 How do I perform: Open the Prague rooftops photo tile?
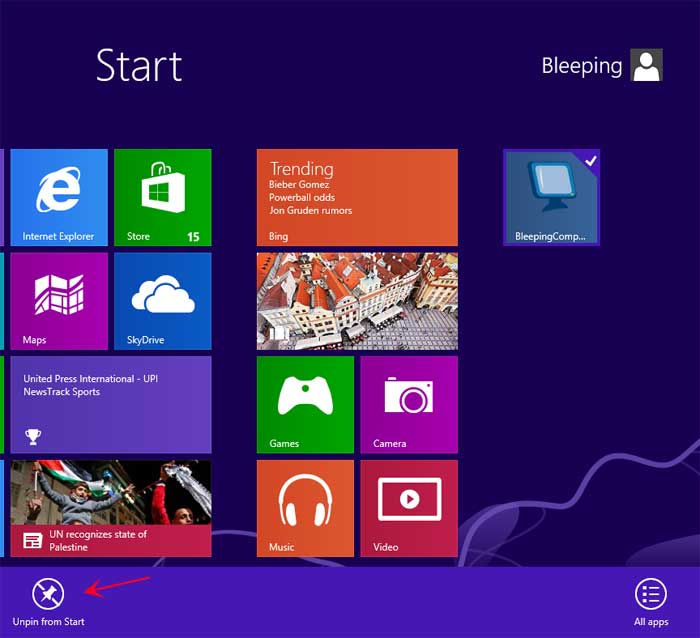click(x=357, y=301)
